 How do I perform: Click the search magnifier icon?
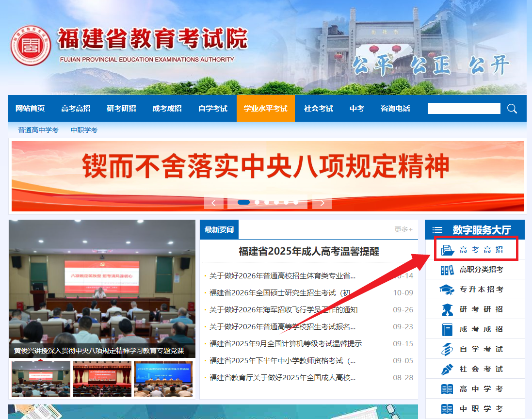(x=512, y=109)
